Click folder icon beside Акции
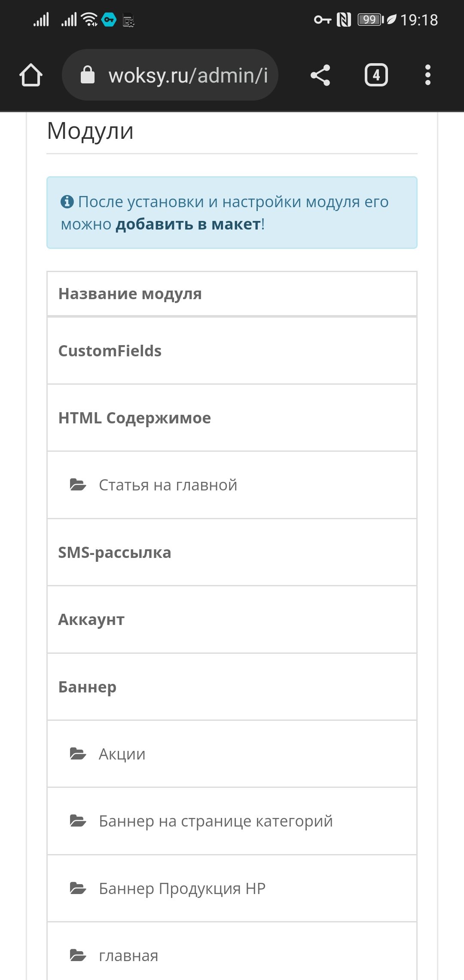The width and height of the screenshot is (464, 980). pos(78,754)
